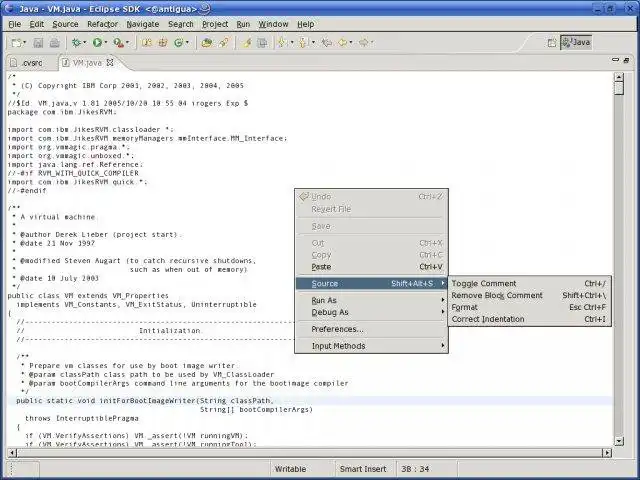Image resolution: width=640 pixels, height=480 pixels.
Task: Switch to the .cvsrc tab
Action: (27, 63)
